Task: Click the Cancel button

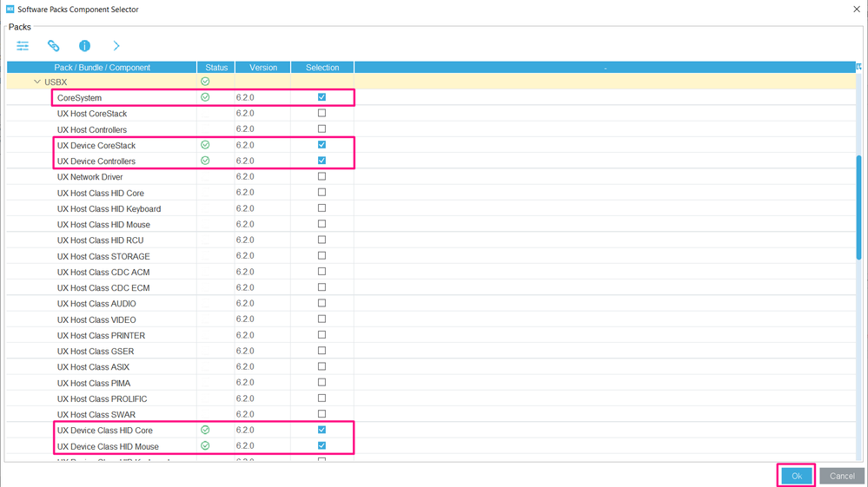Action: pos(842,476)
